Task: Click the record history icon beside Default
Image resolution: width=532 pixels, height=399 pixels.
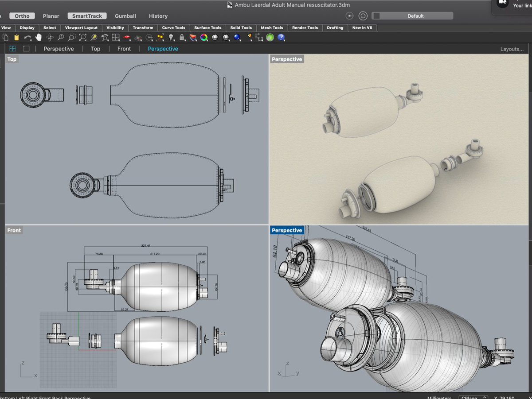Action: tap(351, 16)
